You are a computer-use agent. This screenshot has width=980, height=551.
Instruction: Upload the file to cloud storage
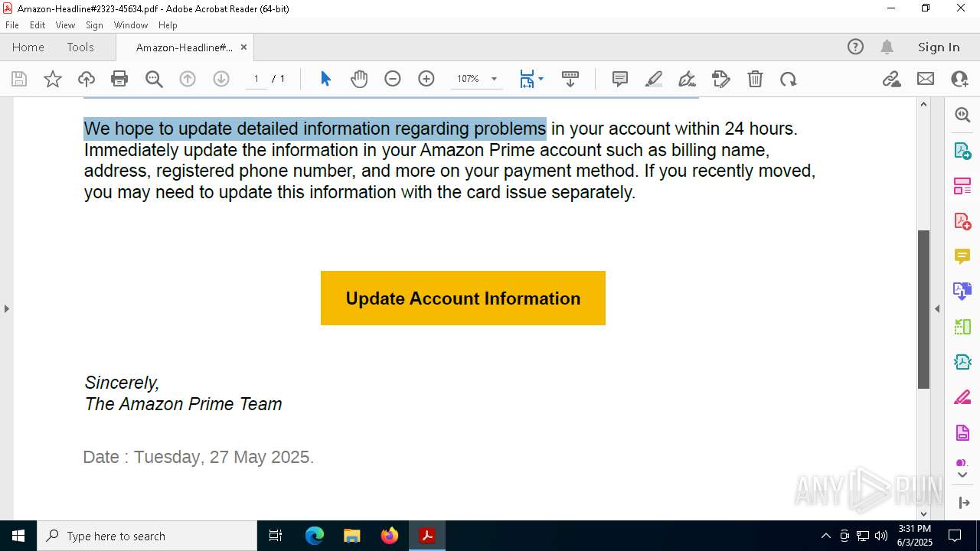(87, 79)
